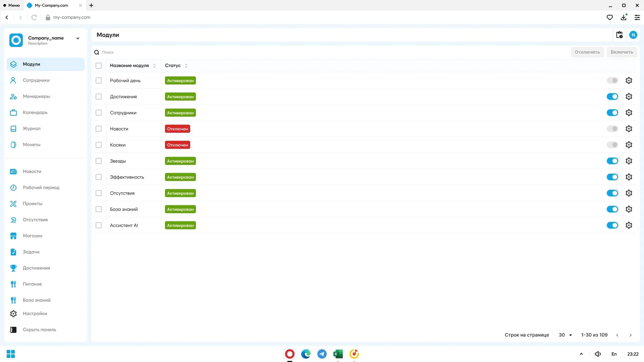The height and width of the screenshot is (362, 644).
Task: Toggle the disabled Косяки module switch
Action: [612, 145]
